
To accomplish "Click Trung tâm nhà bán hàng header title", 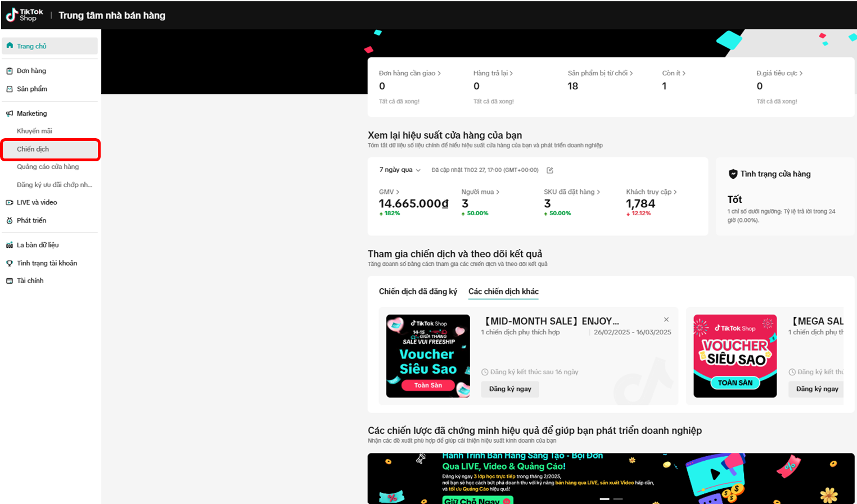I will (112, 16).
